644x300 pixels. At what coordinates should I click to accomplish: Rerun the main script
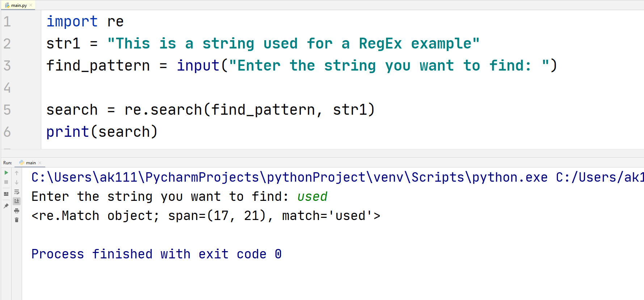(x=6, y=173)
